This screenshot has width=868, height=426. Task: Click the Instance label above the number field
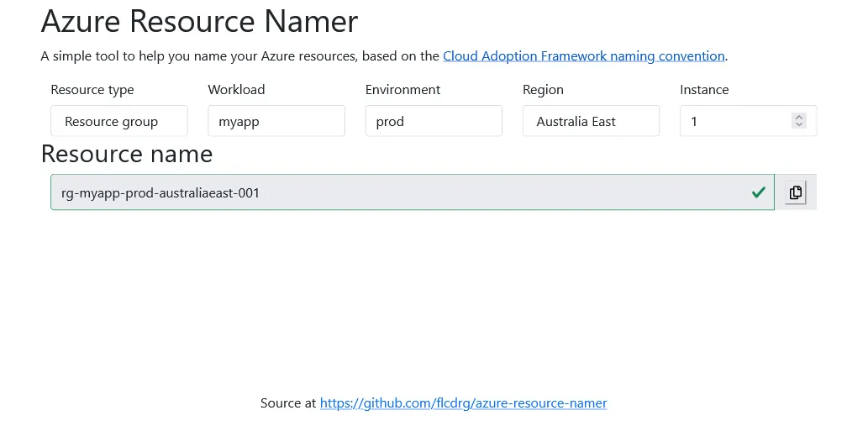pyautogui.click(x=704, y=90)
